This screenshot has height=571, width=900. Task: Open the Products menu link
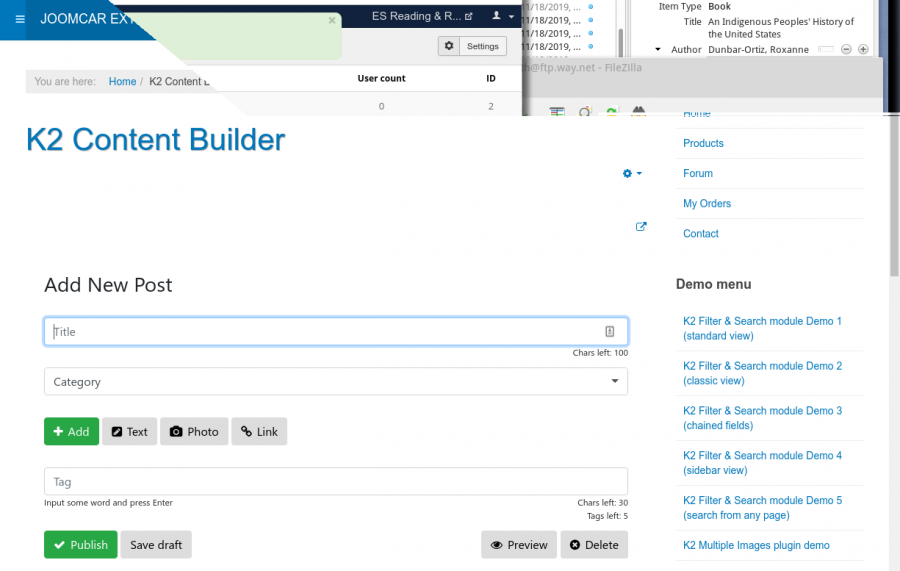pos(703,143)
